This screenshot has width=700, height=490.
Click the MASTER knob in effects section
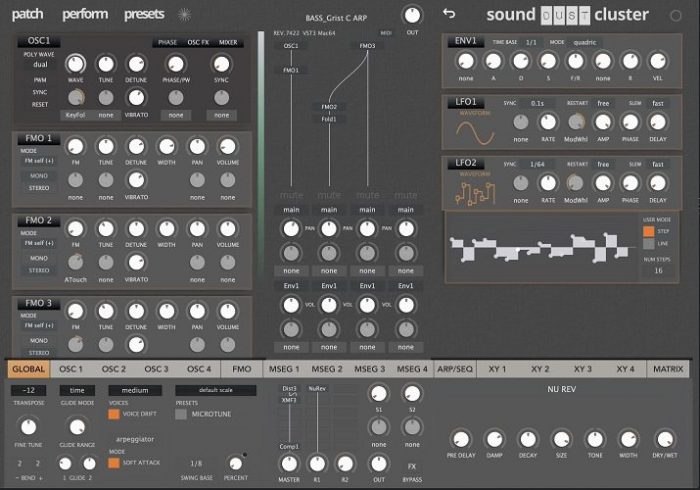289,462
